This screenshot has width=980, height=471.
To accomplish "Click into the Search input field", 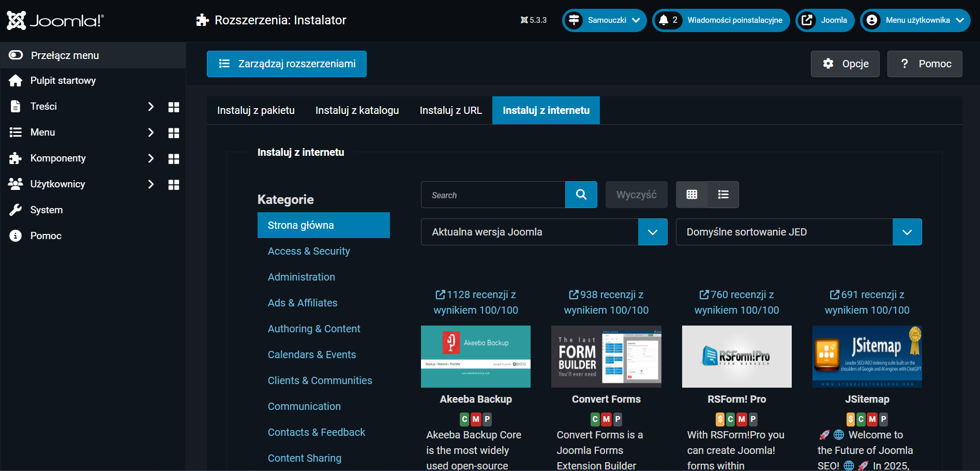I will coord(493,195).
